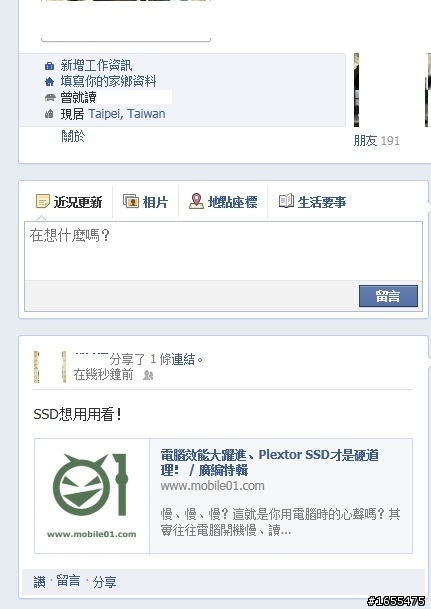Click the blue 留言 post button
Viewport: 431px width, 609px height.
point(388,296)
